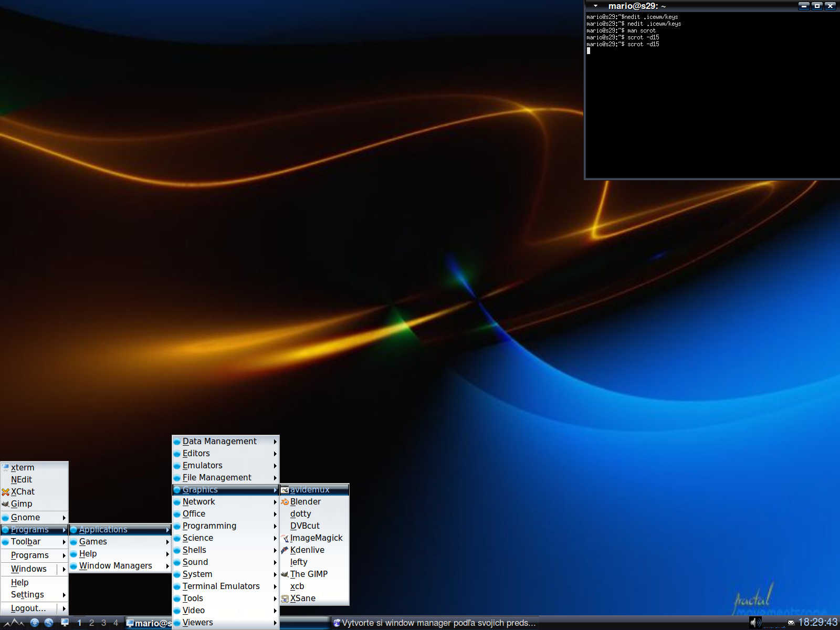This screenshot has width=840, height=630.
Task: Open the IceWM start menu mountain icon
Action: [14, 623]
